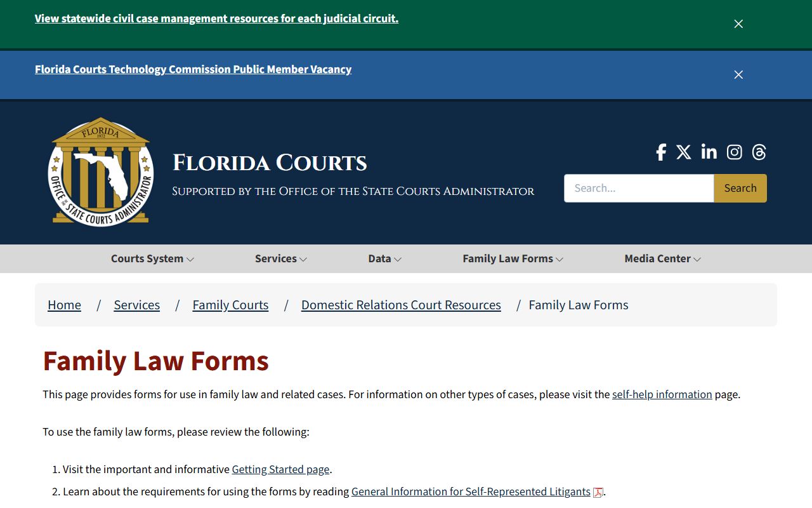Click the Florida State Courts Administrator seal logo
This screenshot has height=508, width=812.
click(x=101, y=171)
